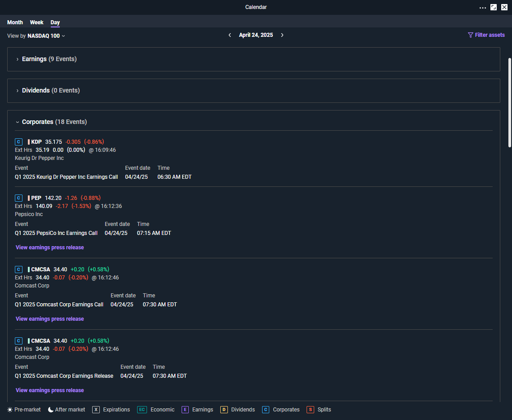
Task: Click the Dividends D legend icon
Action: (224, 410)
